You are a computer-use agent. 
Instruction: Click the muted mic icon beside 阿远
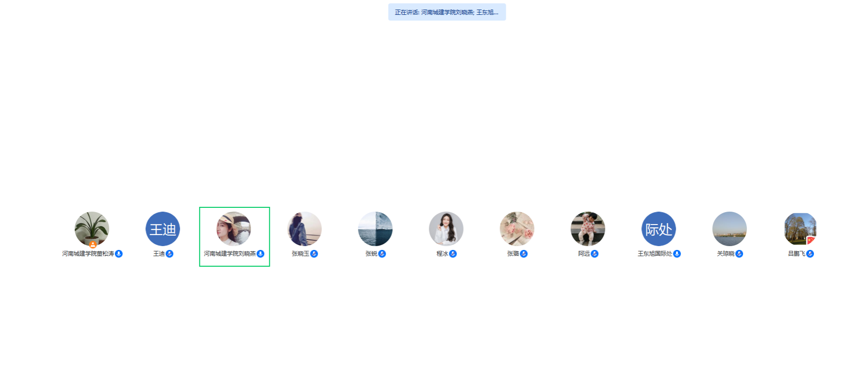595,254
